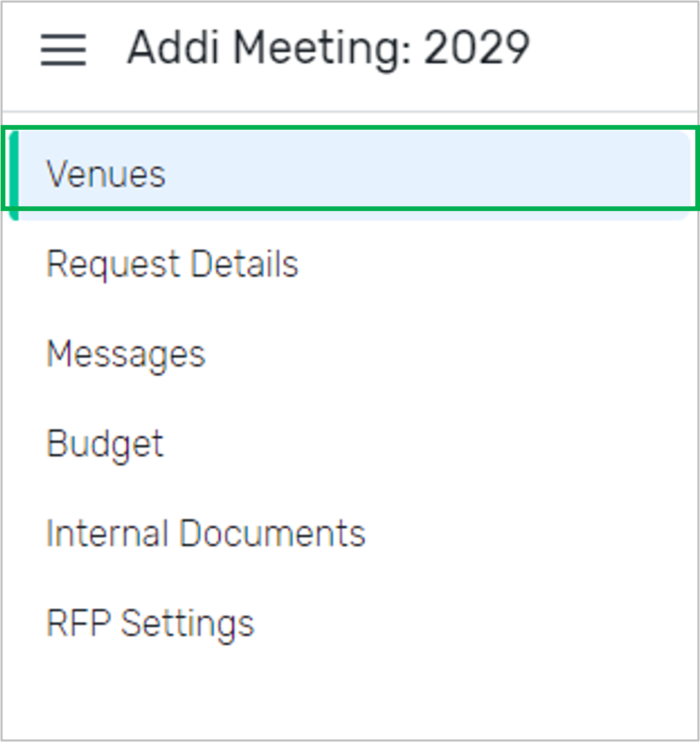
Task: Click the highlighted Venues row
Action: (350, 175)
